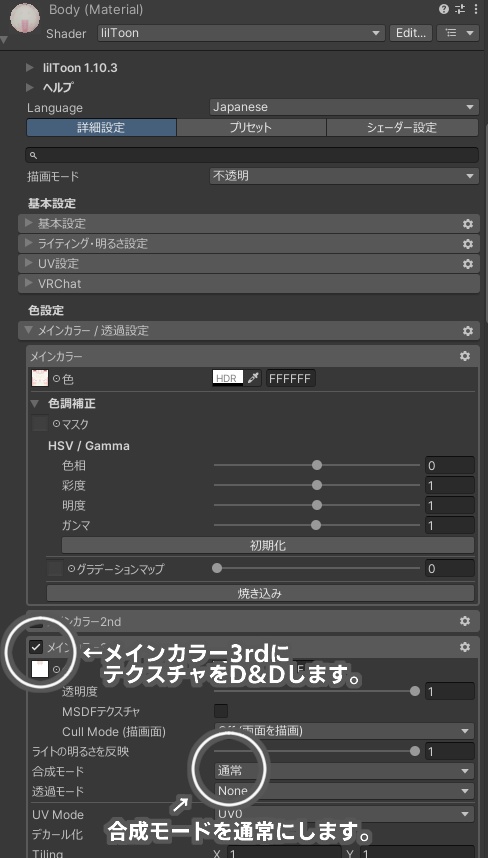Screen dimensions: 488x858
Task: Click the グラデーションマップ texture slot
Action: pyautogui.click(x=55, y=569)
